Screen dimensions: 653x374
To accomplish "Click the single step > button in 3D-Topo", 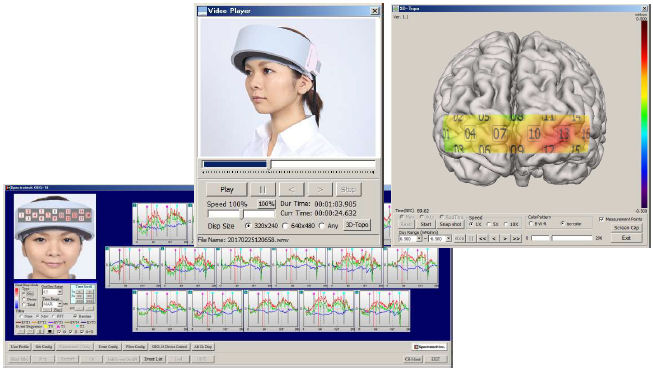I will (505, 239).
